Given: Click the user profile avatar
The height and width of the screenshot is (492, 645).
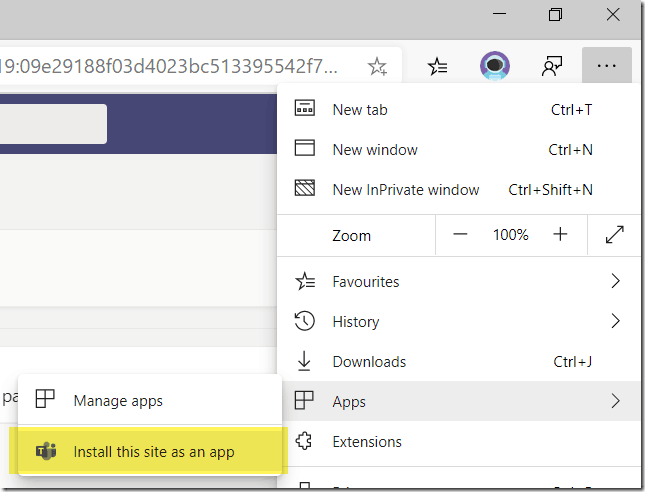Looking at the screenshot, I should [494, 66].
